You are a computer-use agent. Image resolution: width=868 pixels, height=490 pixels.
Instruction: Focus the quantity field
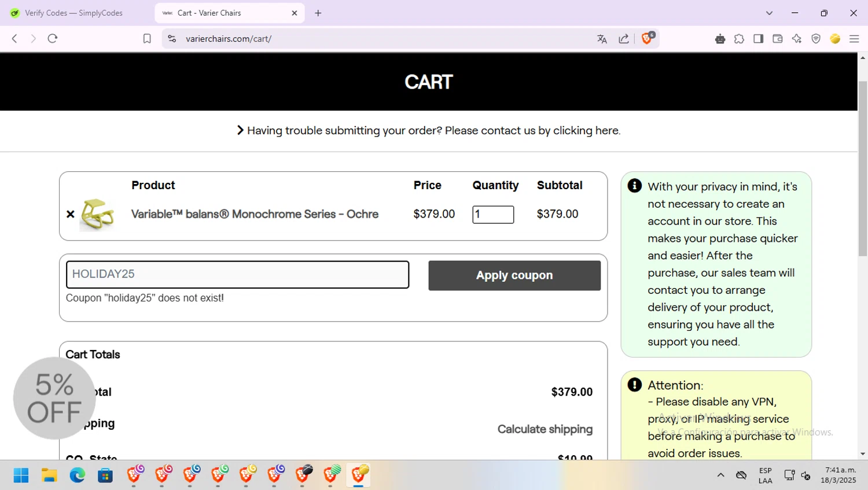tap(493, 215)
